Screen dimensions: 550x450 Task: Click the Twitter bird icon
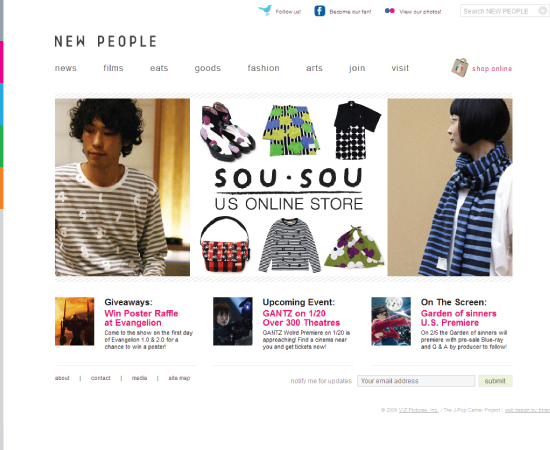pos(266,11)
